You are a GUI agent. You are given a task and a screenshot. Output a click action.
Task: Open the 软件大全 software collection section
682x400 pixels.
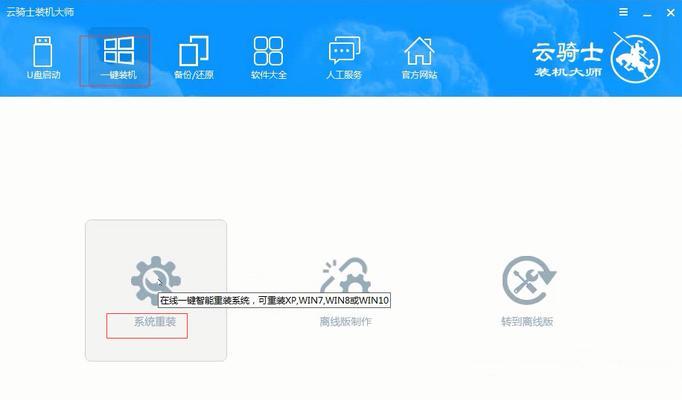point(268,58)
